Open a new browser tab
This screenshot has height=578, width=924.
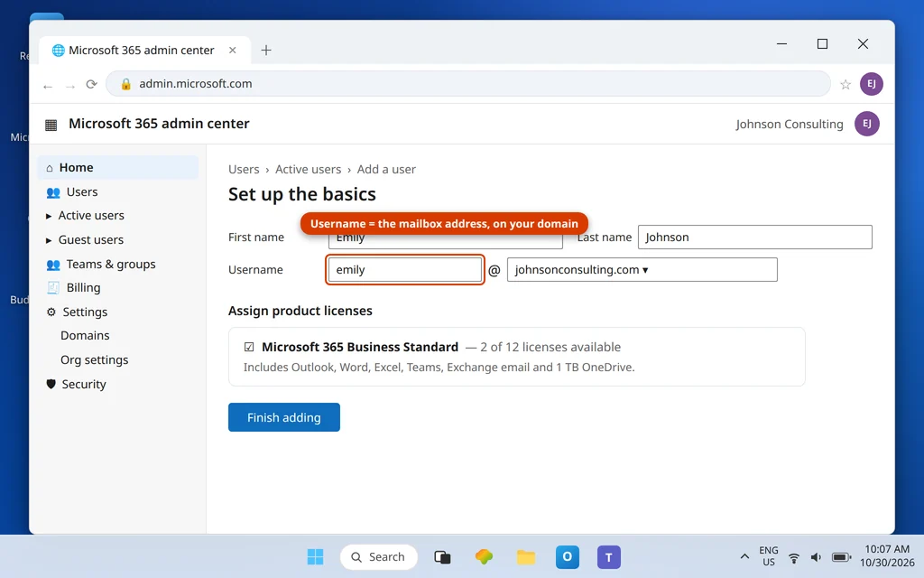point(266,51)
